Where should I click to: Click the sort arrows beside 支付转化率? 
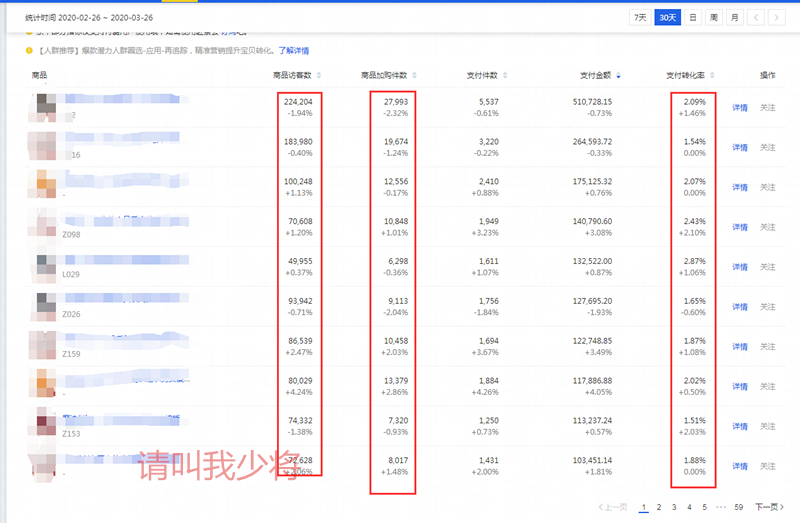(711, 76)
